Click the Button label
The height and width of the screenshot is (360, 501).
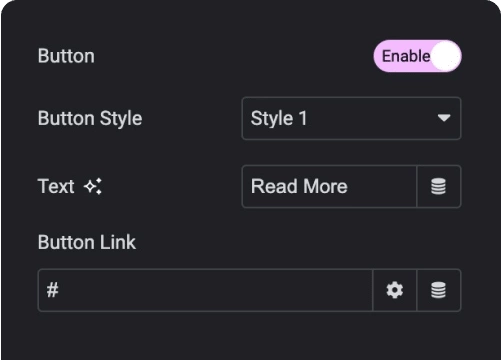(x=66, y=56)
